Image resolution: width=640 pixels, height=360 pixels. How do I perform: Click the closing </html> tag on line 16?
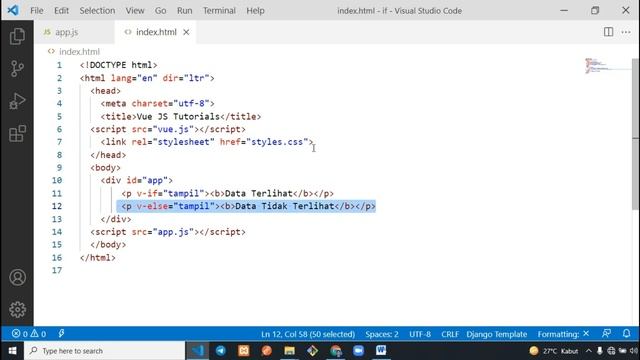coord(98,258)
